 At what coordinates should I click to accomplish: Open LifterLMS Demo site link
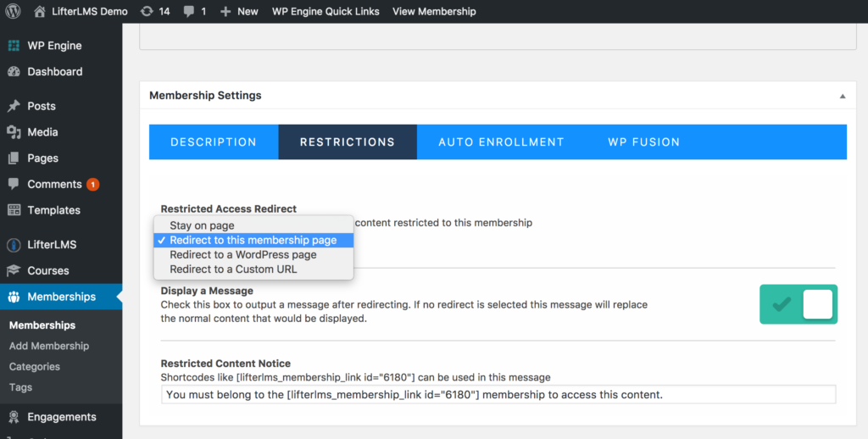[x=90, y=11]
